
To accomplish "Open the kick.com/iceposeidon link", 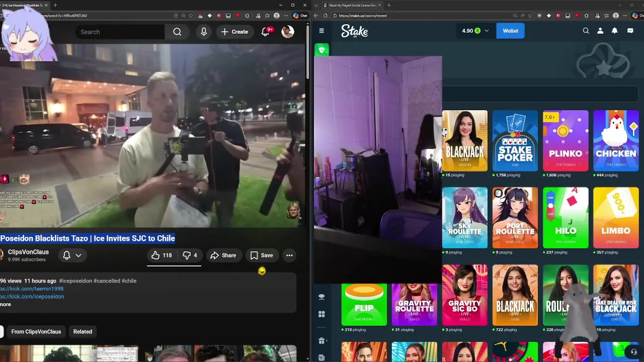I will point(32,297).
